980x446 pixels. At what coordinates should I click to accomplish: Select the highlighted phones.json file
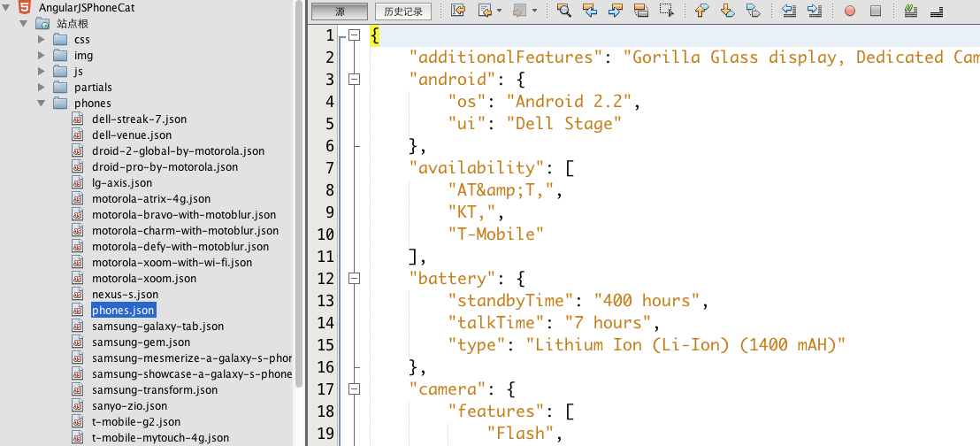click(x=123, y=311)
